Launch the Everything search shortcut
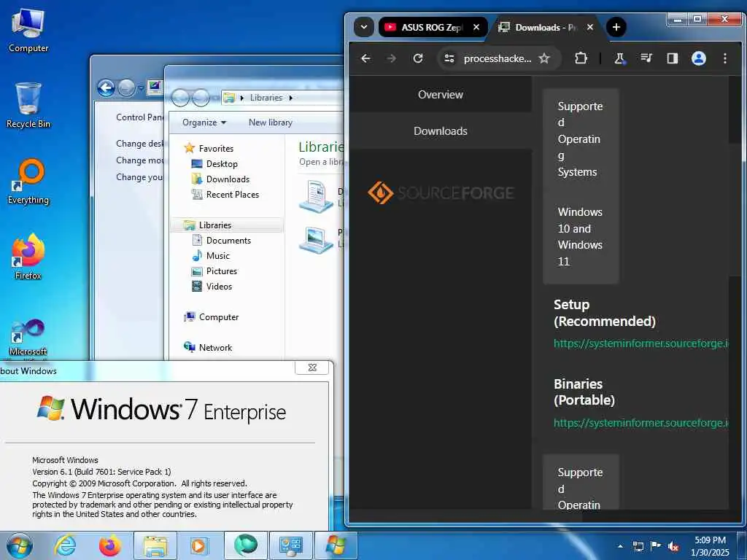The height and width of the screenshot is (560, 747). 28,182
